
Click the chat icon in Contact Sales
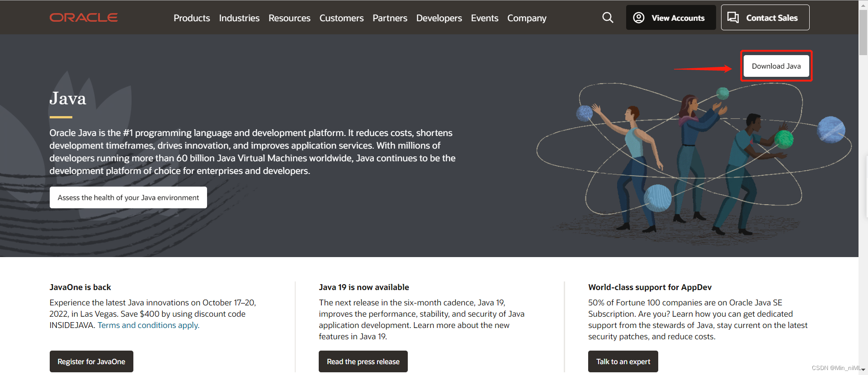point(733,18)
